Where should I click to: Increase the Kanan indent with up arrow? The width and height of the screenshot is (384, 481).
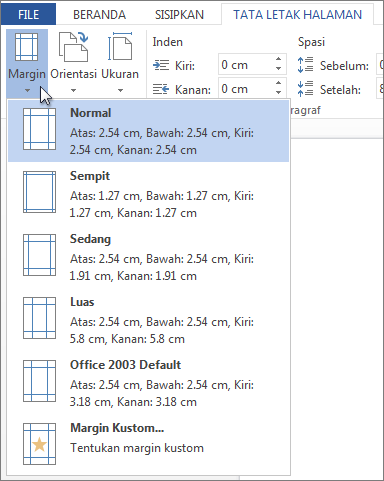[279, 83]
